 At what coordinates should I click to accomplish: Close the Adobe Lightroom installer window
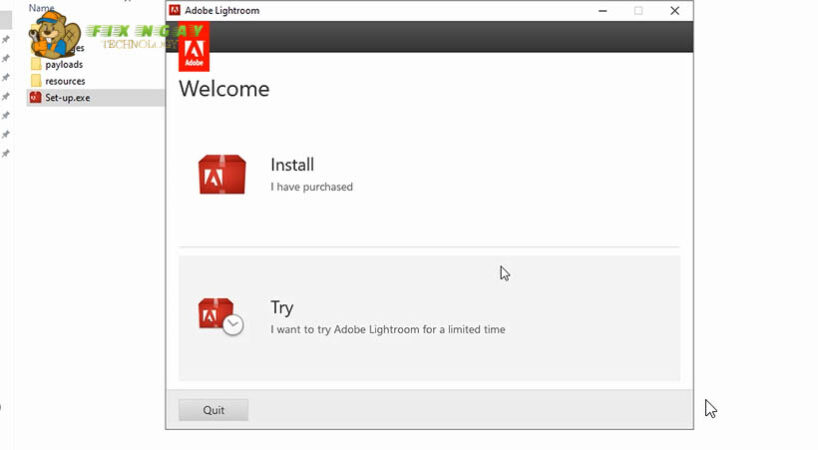click(675, 11)
